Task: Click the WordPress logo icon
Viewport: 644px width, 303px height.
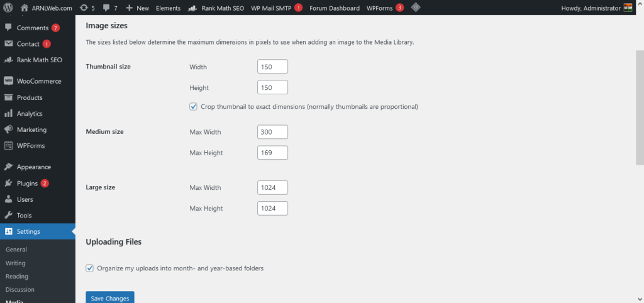Action: (x=8, y=8)
